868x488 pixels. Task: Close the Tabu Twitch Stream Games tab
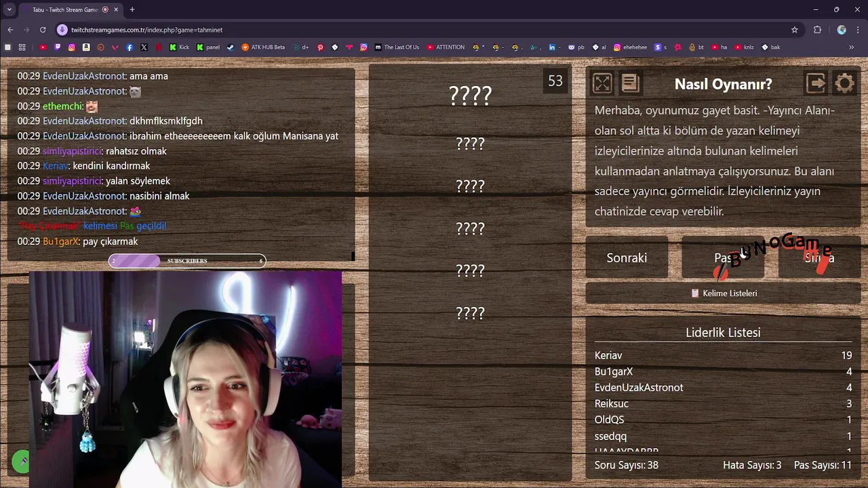pyautogui.click(x=116, y=9)
